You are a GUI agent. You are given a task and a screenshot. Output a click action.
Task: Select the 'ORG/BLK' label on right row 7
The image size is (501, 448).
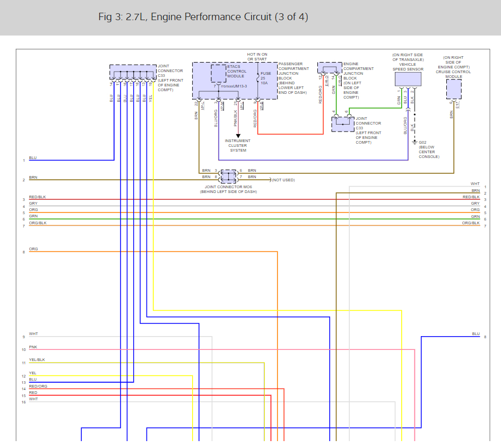(x=471, y=223)
